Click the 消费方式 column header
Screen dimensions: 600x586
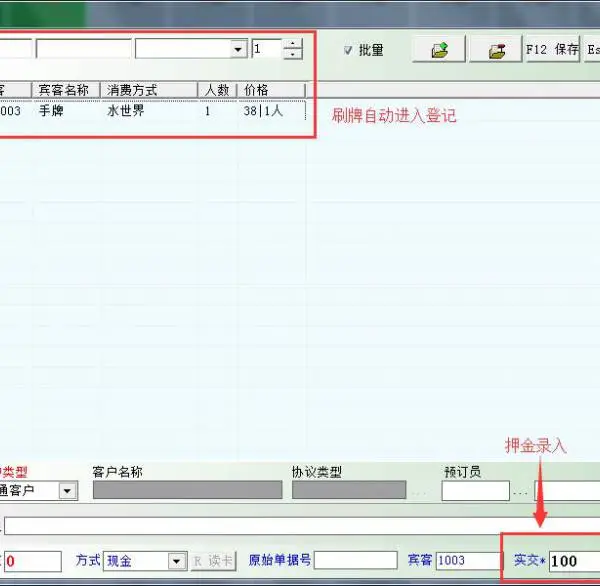tap(149, 90)
